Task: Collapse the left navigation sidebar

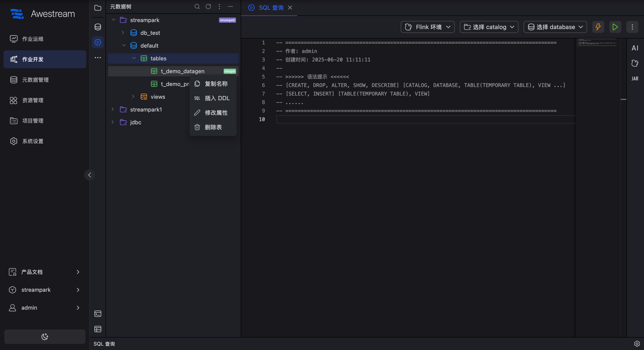Action: pos(90,175)
